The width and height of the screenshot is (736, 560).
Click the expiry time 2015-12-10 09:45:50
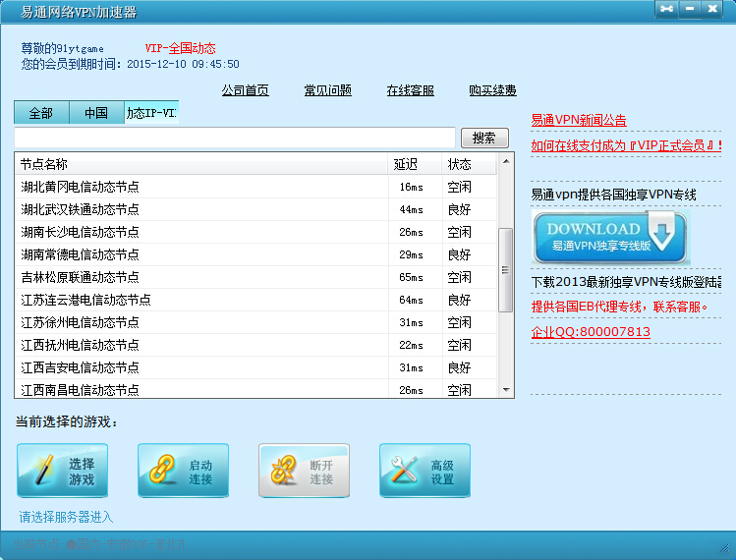(x=183, y=64)
